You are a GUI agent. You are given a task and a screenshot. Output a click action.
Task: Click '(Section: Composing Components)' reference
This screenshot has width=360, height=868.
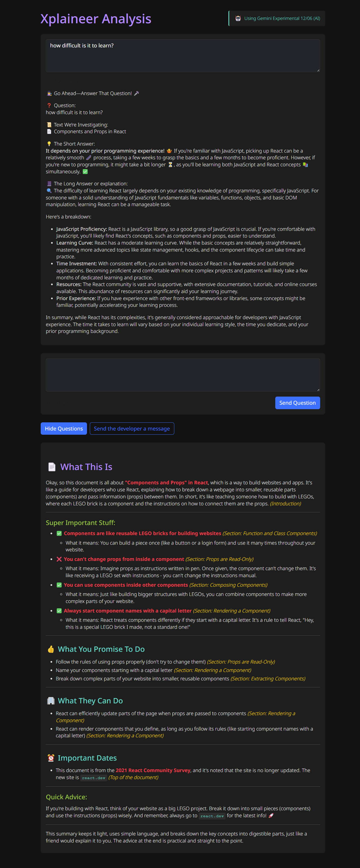click(228, 585)
